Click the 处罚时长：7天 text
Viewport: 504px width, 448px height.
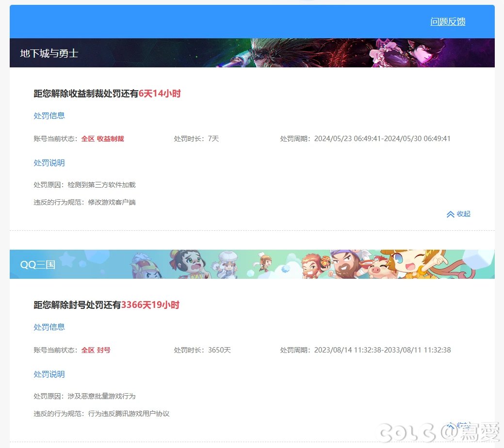click(196, 139)
